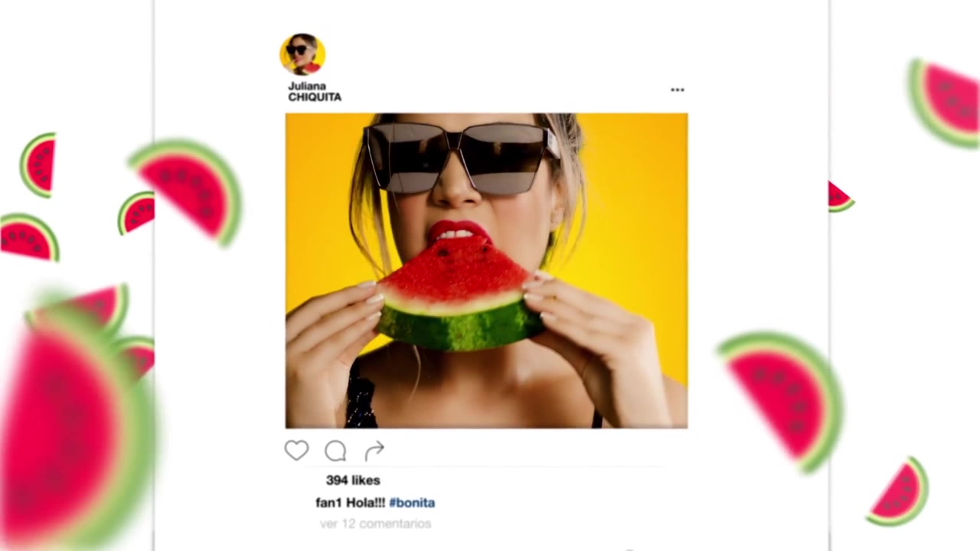Click the tiny watermelon wedge on right post edge
The width and height of the screenshot is (980, 551).
[x=840, y=197]
